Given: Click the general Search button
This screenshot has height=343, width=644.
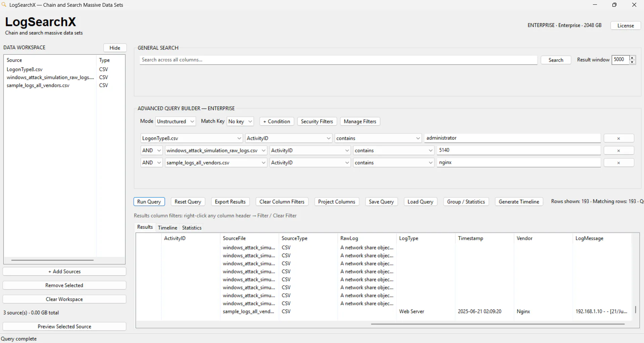Looking at the screenshot, I should click(556, 60).
